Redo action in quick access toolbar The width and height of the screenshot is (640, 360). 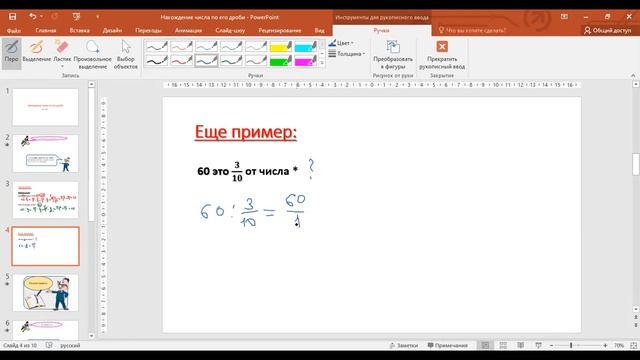(54, 17)
